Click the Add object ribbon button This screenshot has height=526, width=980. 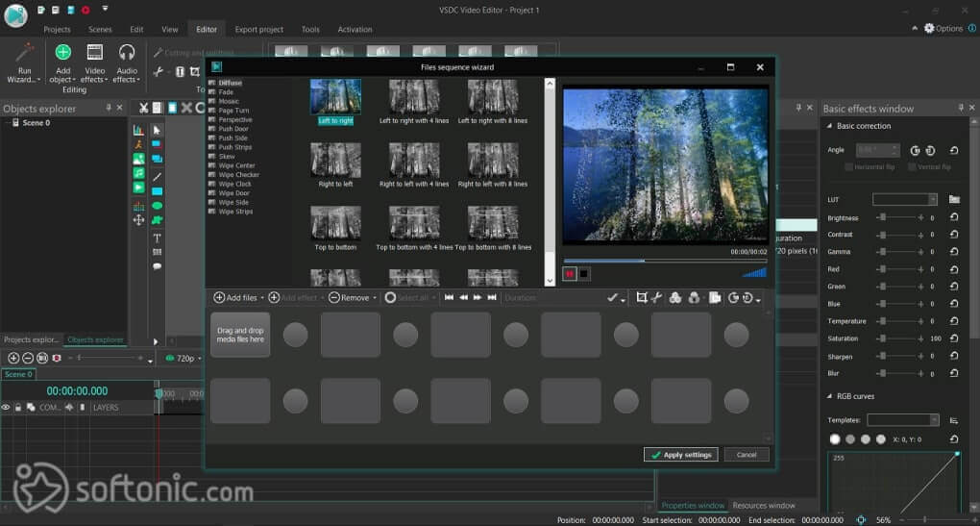[62, 63]
